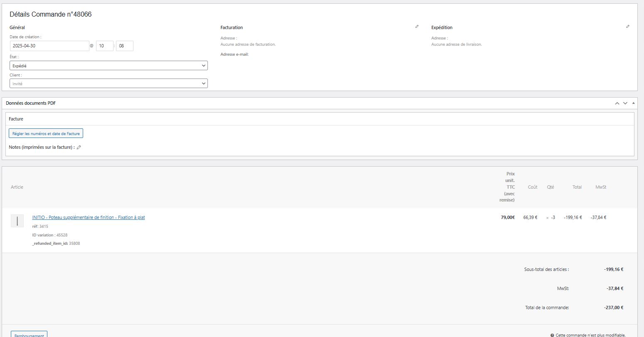
Task: Click the line tax -37,84 €
Action: tap(598, 217)
